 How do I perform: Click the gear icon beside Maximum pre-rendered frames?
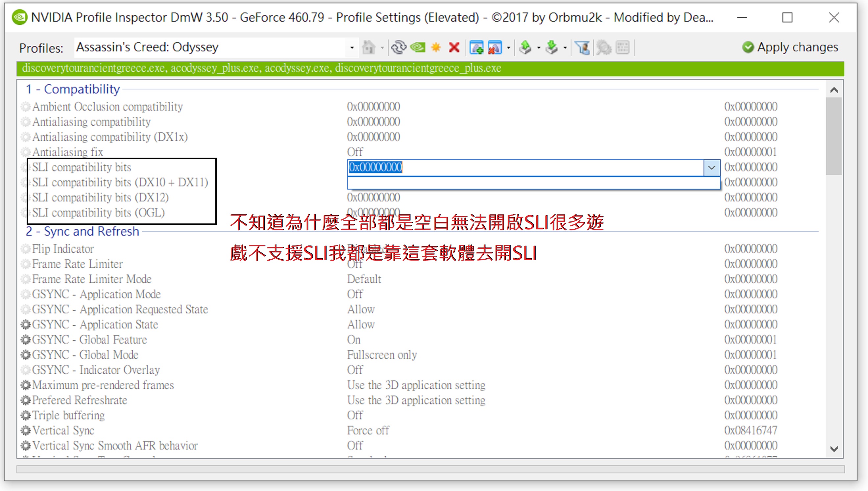coord(26,385)
